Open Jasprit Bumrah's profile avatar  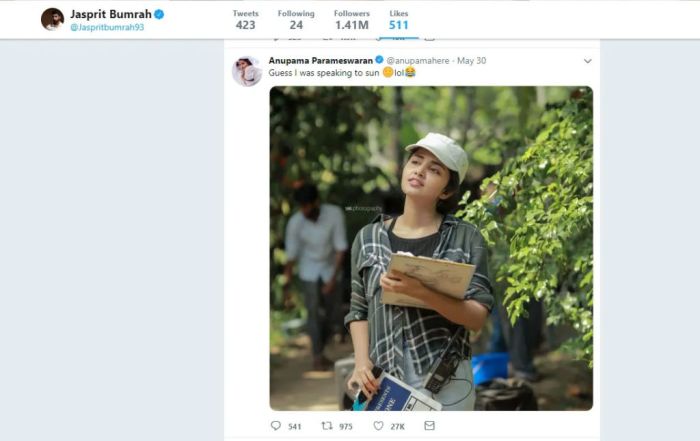tap(53, 20)
